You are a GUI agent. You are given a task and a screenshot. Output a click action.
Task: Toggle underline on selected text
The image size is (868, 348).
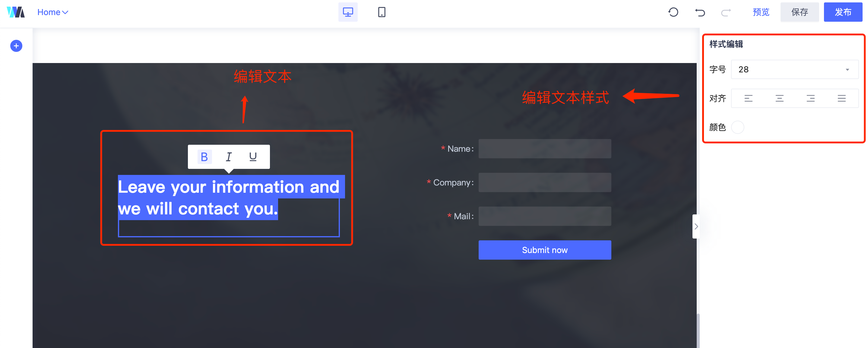(253, 157)
